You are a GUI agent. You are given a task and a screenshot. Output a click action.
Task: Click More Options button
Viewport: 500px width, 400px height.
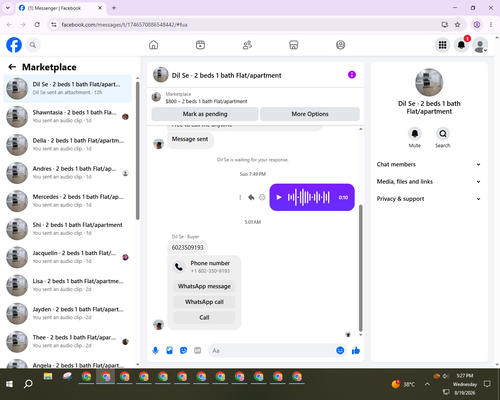point(310,114)
